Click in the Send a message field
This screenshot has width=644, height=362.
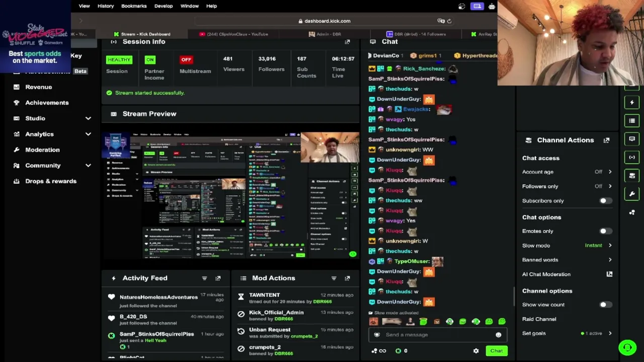pyautogui.click(x=438, y=335)
